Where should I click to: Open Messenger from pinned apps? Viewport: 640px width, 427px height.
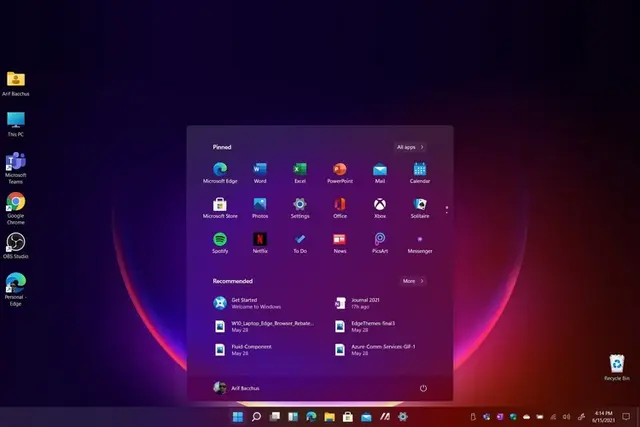[420, 243]
